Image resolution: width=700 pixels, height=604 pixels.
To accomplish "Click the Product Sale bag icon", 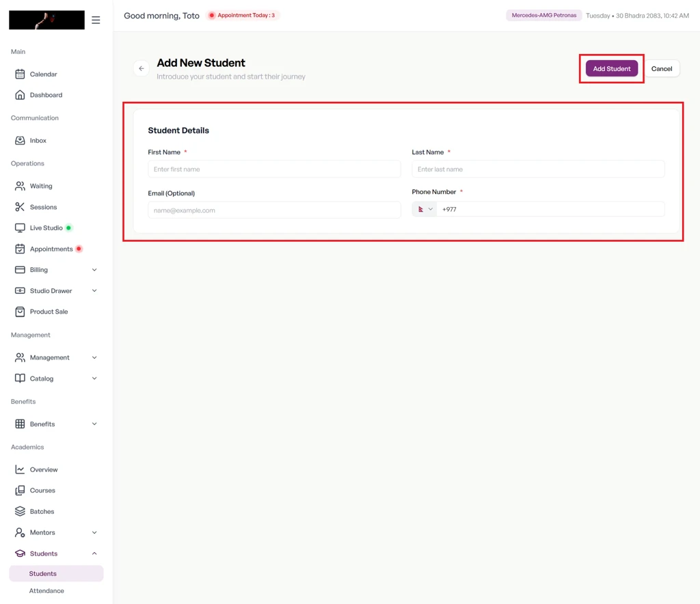I will pos(20,312).
